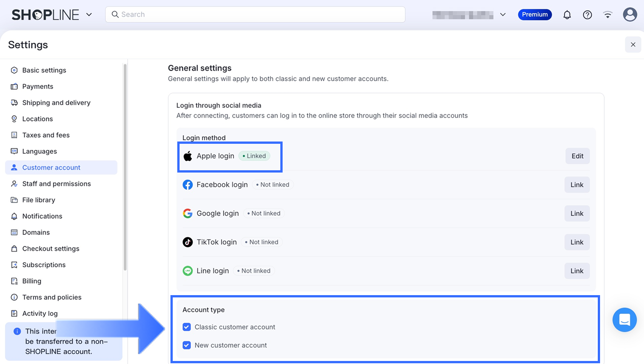The width and height of the screenshot is (644, 364).
Task: Expand the store name dropdown chevron
Action: coord(503,15)
